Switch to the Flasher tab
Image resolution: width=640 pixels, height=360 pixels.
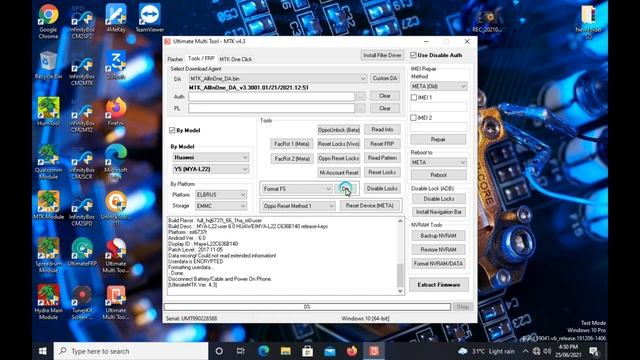coord(175,59)
